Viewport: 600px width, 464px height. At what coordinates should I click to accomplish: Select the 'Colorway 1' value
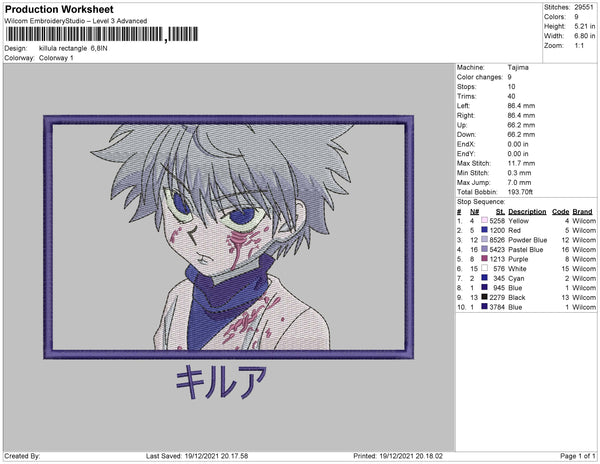(56, 58)
